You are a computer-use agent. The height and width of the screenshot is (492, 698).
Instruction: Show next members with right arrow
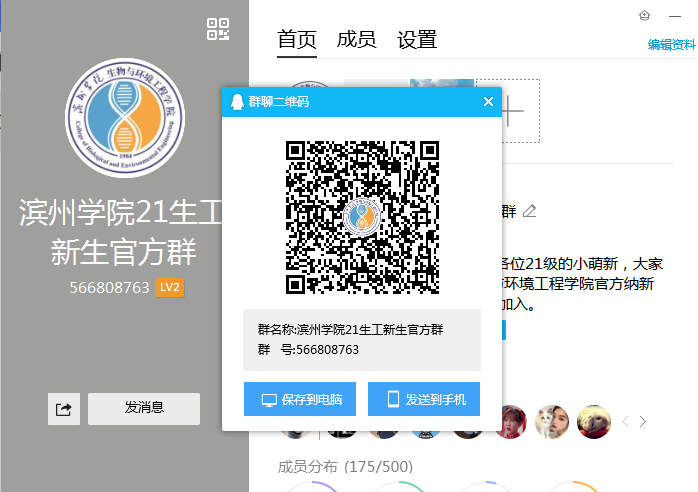[x=643, y=422]
